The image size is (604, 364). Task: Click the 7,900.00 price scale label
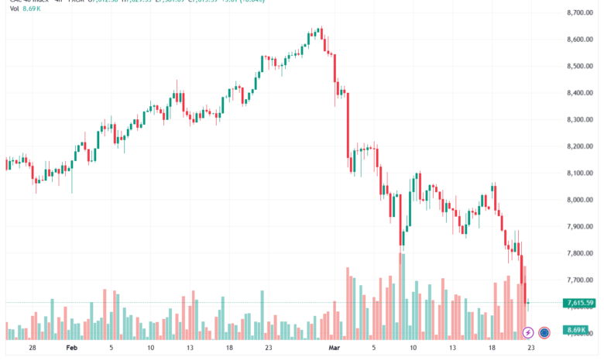(x=580, y=226)
